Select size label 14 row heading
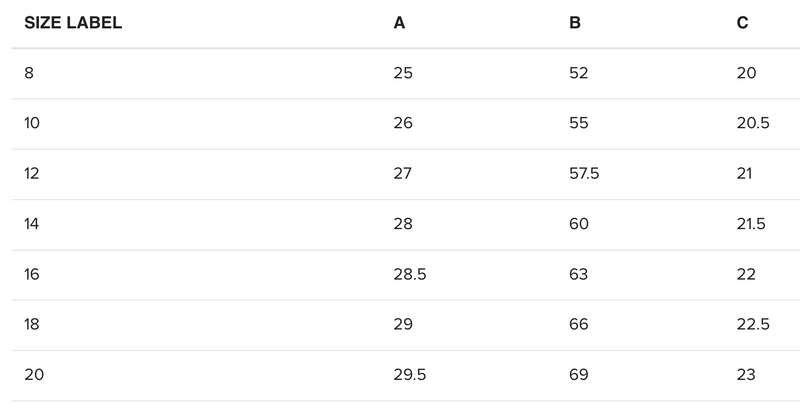800x412 pixels. pyautogui.click(x=32, y=224)
